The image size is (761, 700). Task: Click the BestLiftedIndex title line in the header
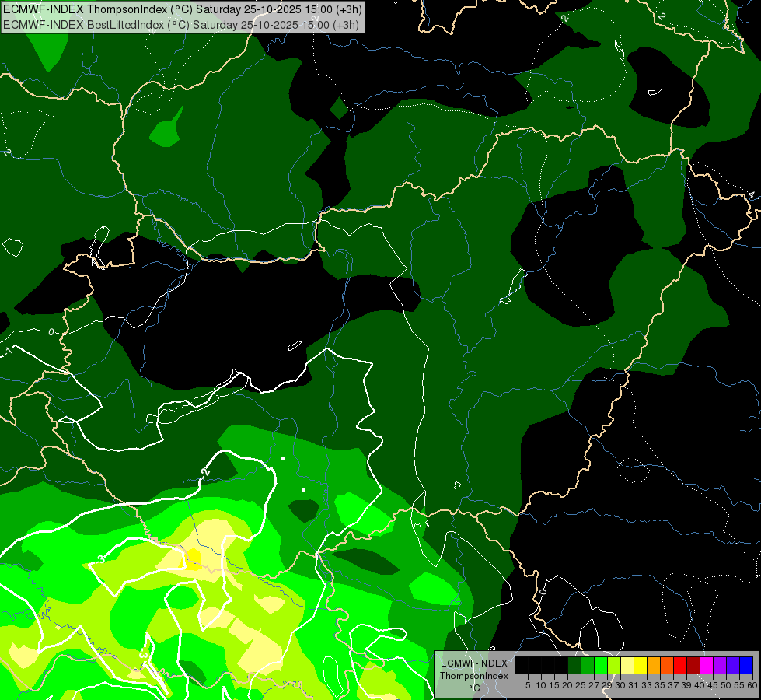[x=180, y=24]
